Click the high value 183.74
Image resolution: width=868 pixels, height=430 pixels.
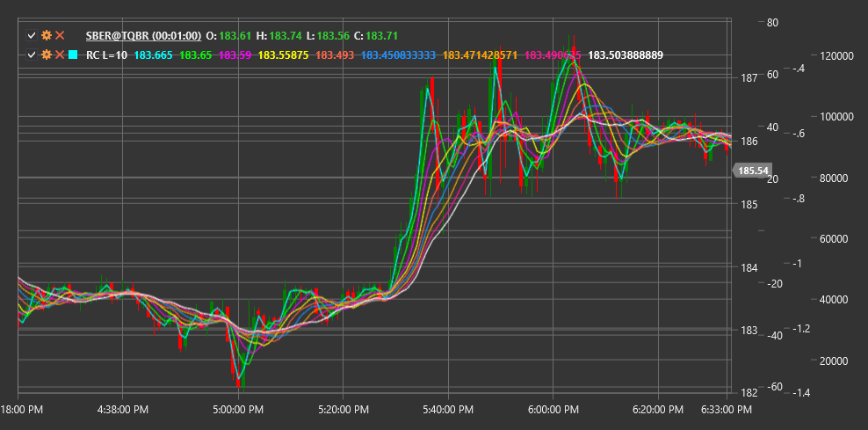coord(286,35)
